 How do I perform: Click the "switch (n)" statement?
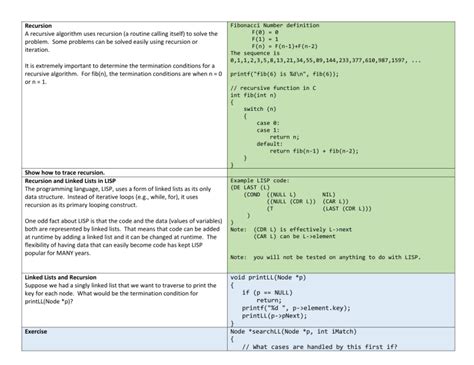pos(260,109)
